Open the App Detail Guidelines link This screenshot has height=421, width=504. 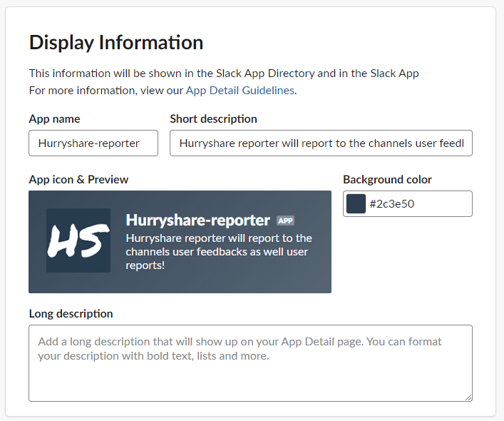(x=240, y=91)
